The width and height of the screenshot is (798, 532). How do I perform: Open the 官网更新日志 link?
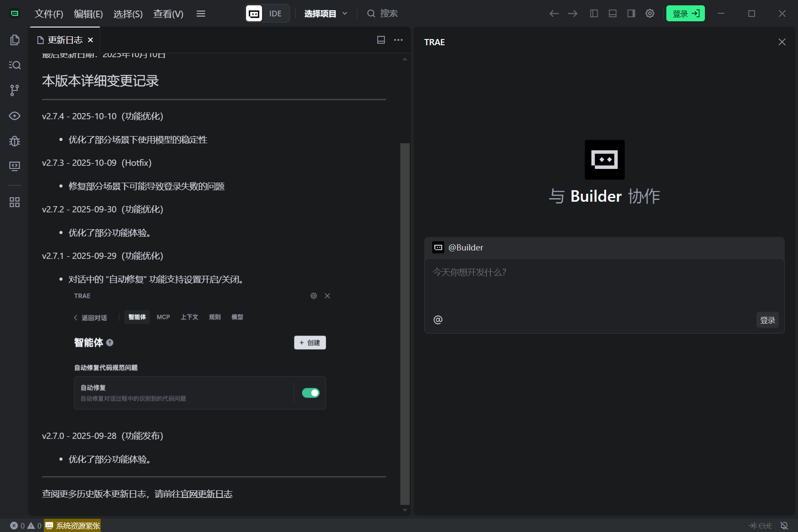(207, 494)
